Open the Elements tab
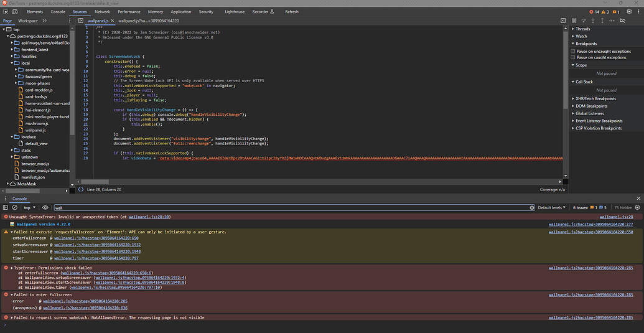Screen dimensions: 644x333 click(35, 12)
